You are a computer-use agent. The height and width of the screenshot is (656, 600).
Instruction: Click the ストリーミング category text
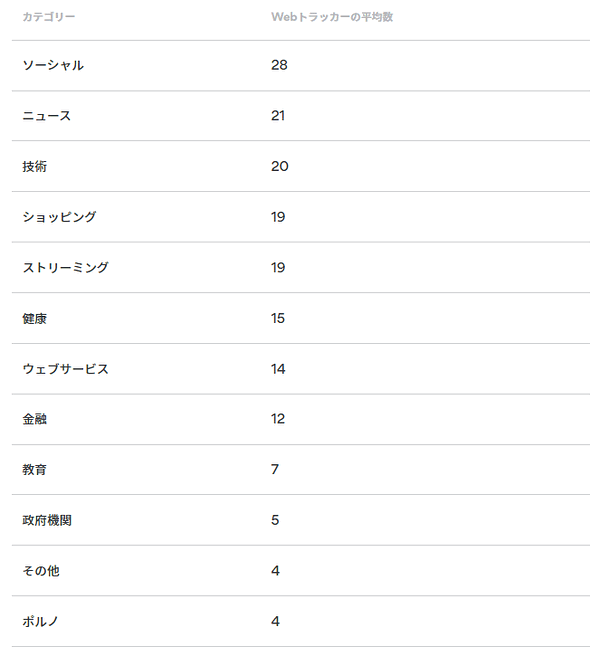coord(66,268)
